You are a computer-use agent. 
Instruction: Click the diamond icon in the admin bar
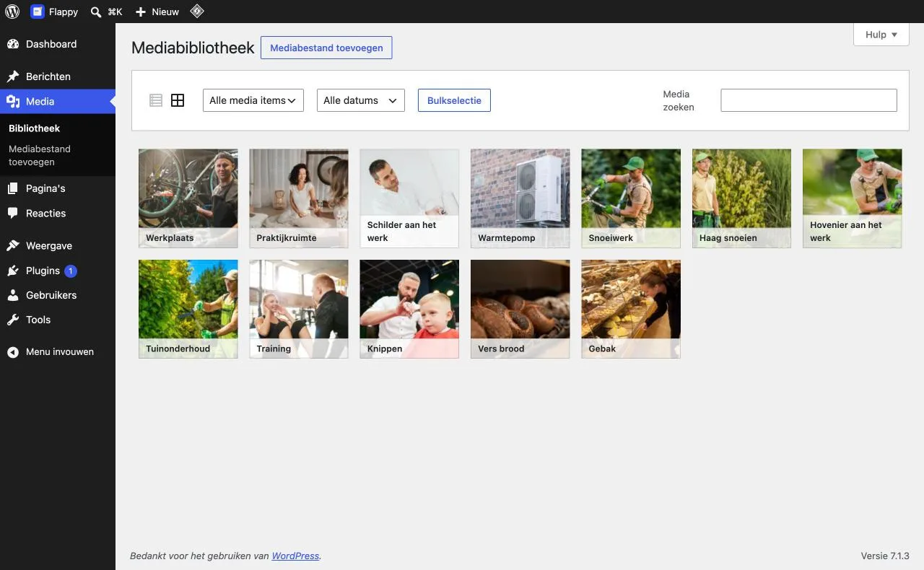coord(196,12)
